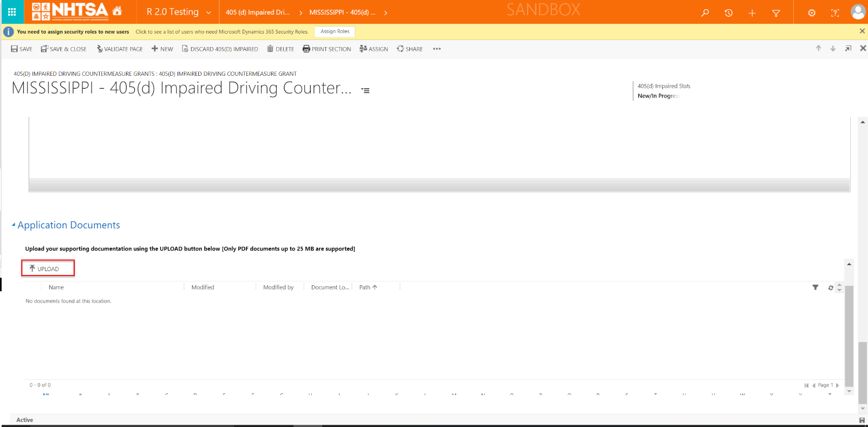Open the form selector beside record title
868x427 pixels.
point(366,90)
